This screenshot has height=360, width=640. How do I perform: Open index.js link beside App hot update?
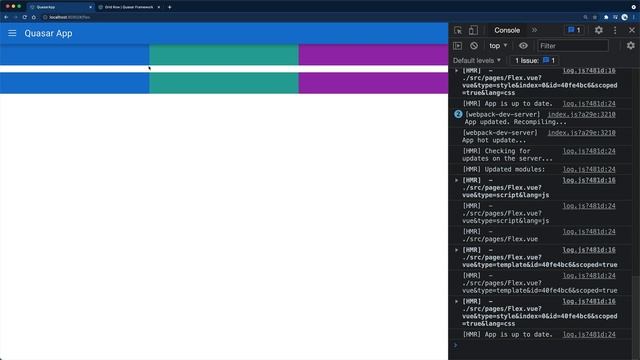(x=581, y=133)
